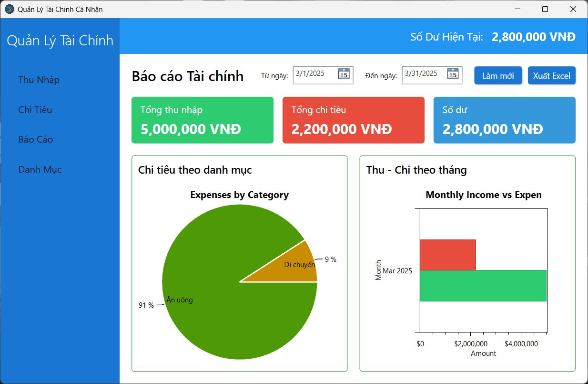588x384 pixels.
Task: Click the start date field showing 3/1/2025
Action: point(314,74)
